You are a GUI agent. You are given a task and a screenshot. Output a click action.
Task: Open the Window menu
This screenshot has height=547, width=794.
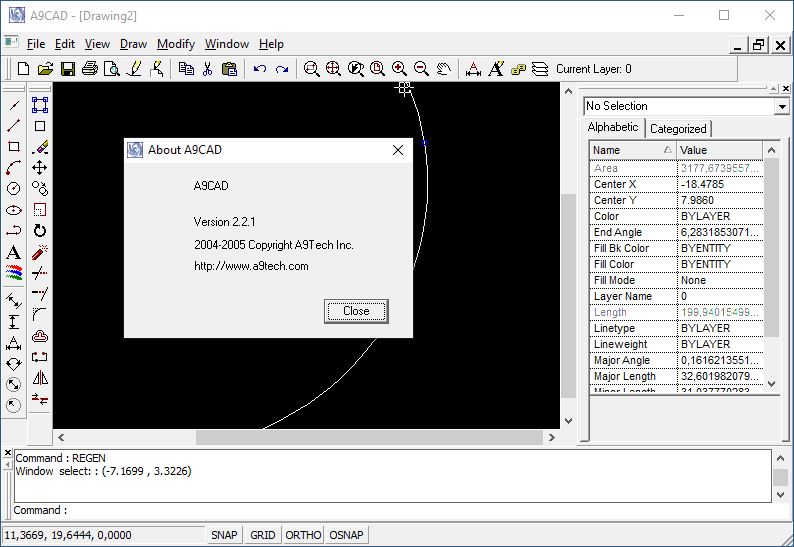pyautogui.click(x=227, y=44)
